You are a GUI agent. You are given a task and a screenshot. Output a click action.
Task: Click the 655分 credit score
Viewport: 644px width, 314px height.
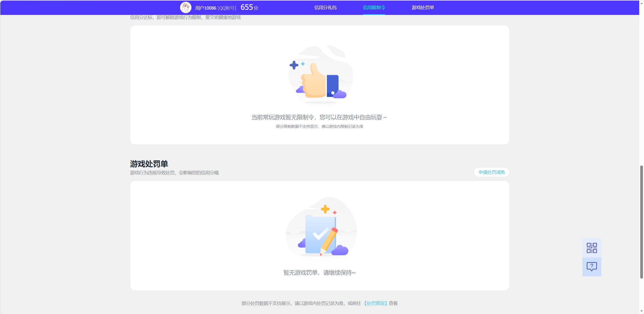(x=249, y=7)
